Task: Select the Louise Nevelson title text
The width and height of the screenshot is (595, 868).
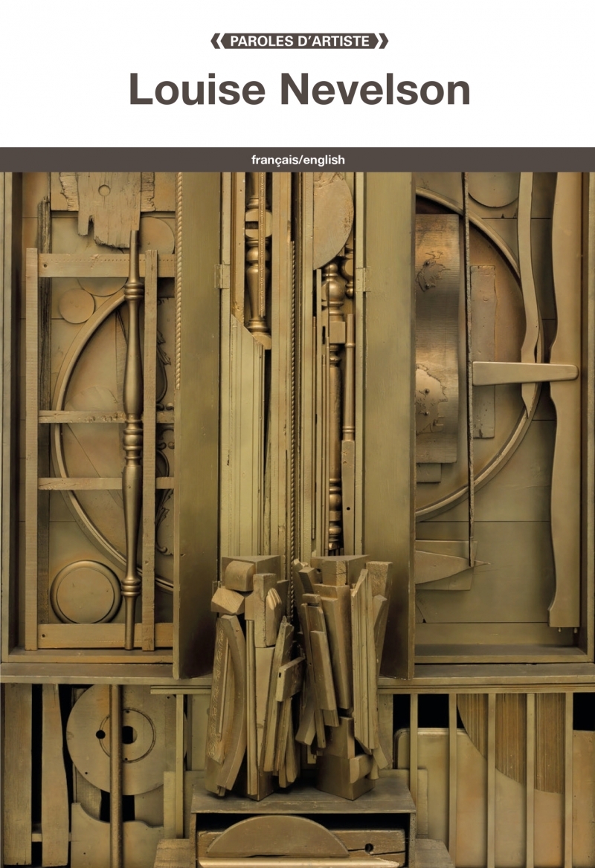Action: (299, 90)
